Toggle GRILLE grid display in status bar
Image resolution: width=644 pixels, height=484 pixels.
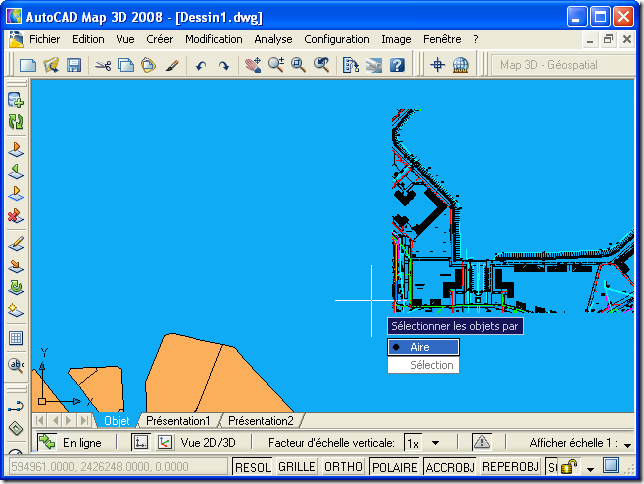pos(296,466)
